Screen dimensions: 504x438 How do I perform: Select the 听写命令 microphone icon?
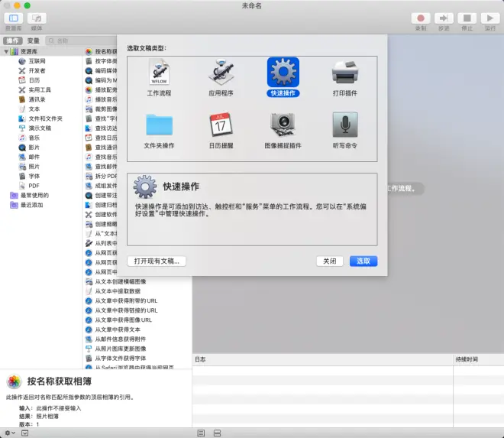[345, 125]
